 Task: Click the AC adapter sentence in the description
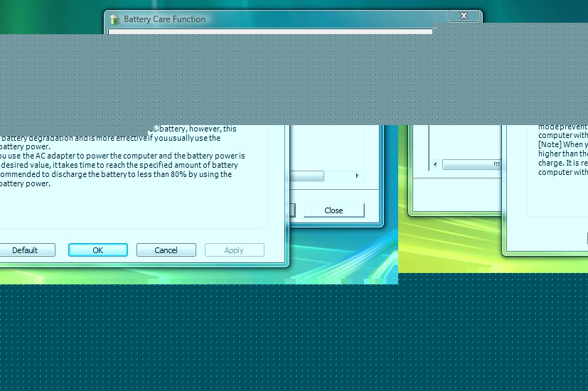[x=121, y=156]
